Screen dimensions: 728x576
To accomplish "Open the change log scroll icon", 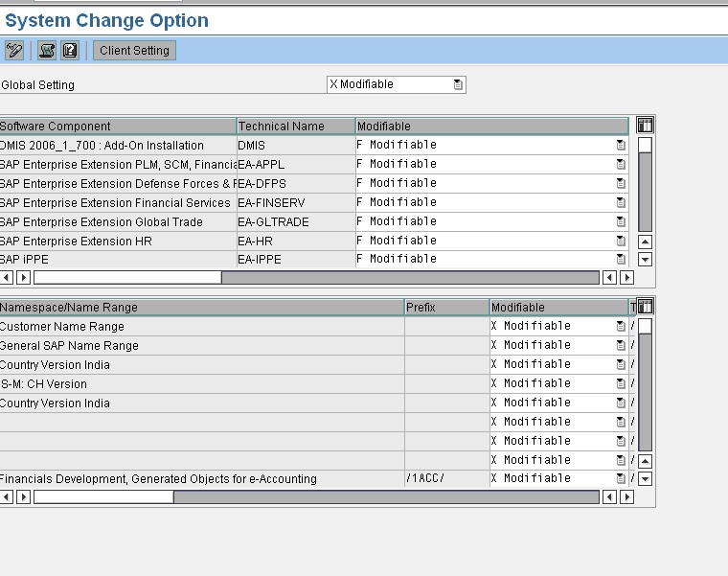I will pyautogui.click(x=47, y=50).
